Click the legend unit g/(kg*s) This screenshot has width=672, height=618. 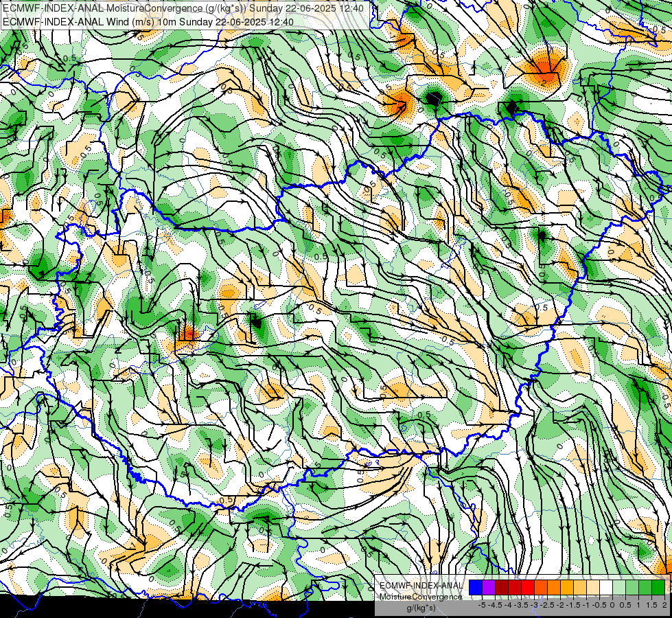point(421,608)
